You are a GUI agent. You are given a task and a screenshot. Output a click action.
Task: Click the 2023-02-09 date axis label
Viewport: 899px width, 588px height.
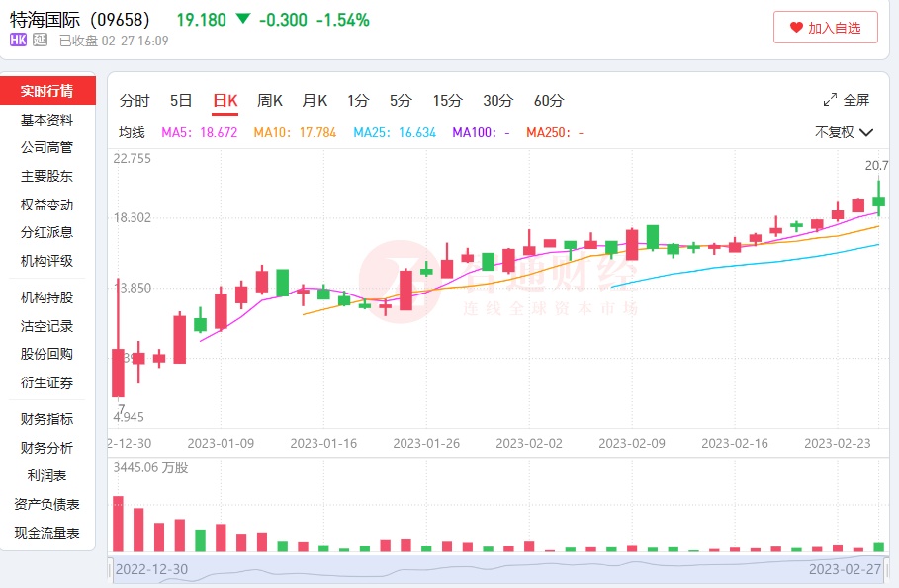coord(632,443)
